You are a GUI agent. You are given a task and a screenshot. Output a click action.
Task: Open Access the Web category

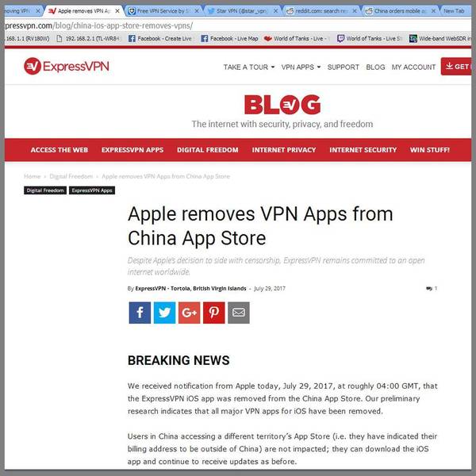tap(59, 150)
